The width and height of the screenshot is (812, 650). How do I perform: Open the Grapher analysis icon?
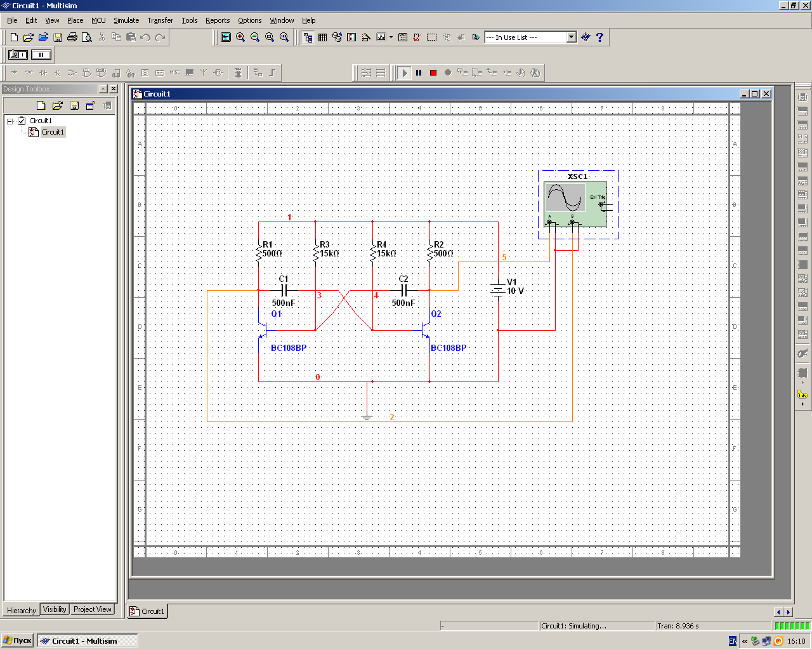pyautogui.click(x=381, y=37)
